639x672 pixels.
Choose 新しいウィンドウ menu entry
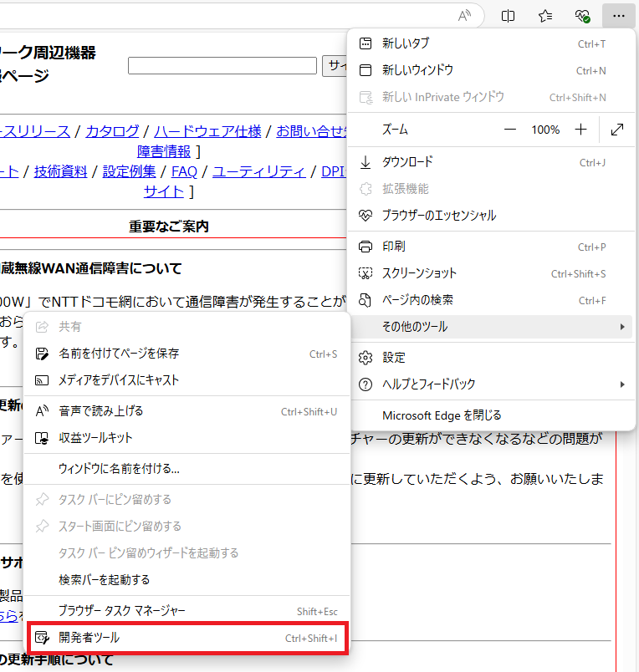coord(417,70)
